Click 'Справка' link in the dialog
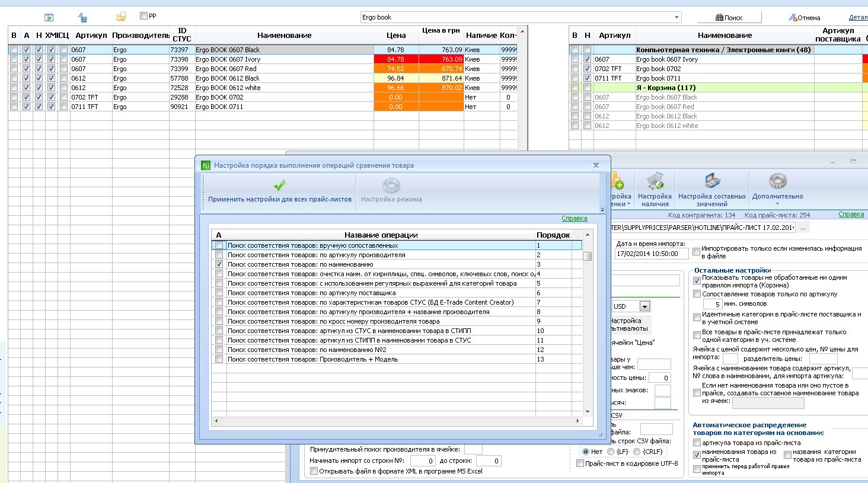This screenshot has width=868, height=483. pos(574,218)
